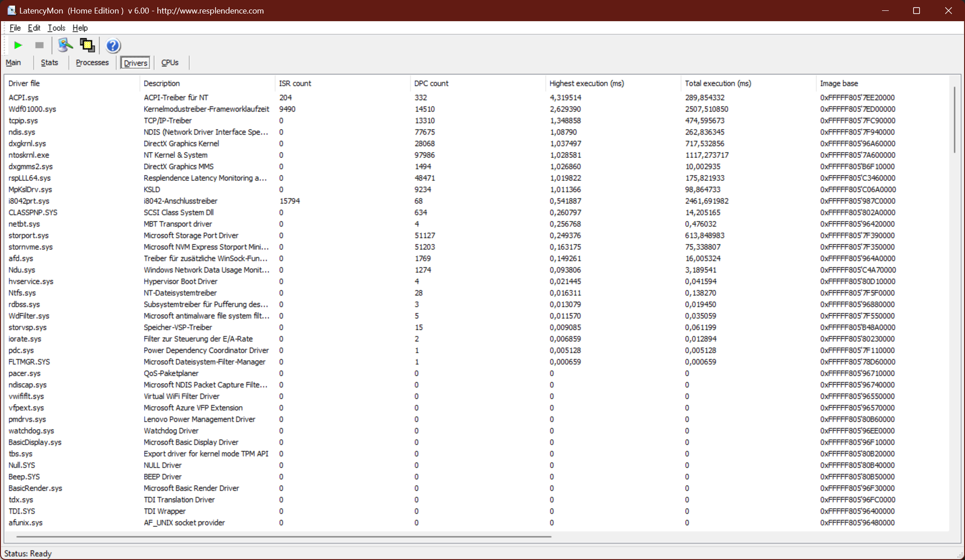The height and width of the screenshot is (560, 965).
Task: Click the gray stop monitor icon
Action: coord(39,45)
